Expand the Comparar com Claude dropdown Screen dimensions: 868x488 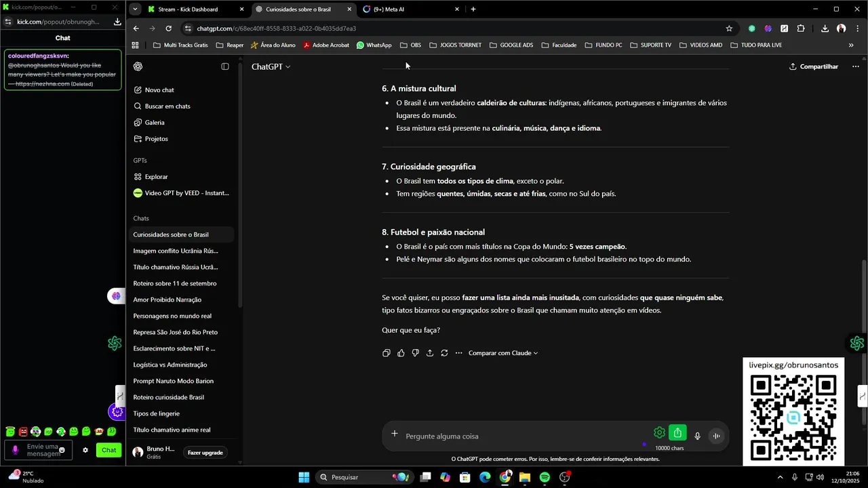point(503,353)
